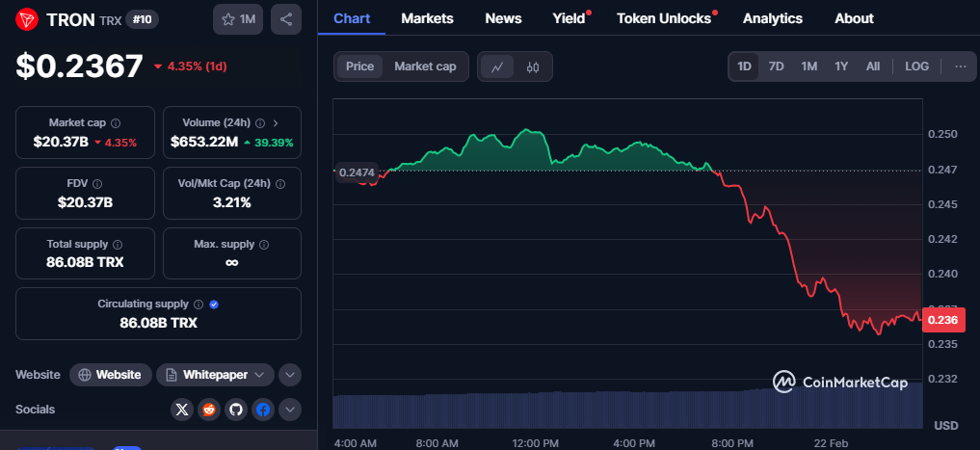The width and height of the screenshot is (980, 450).
Task: Click the $0.2367 price text
Action: pyautogui.click(x=79, y=66)
